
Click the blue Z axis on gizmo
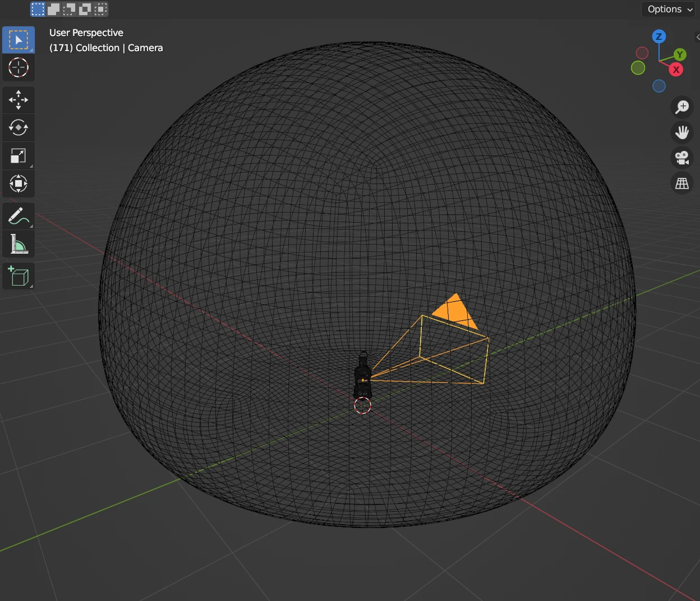pyautogui.click(x=659, y=37)
